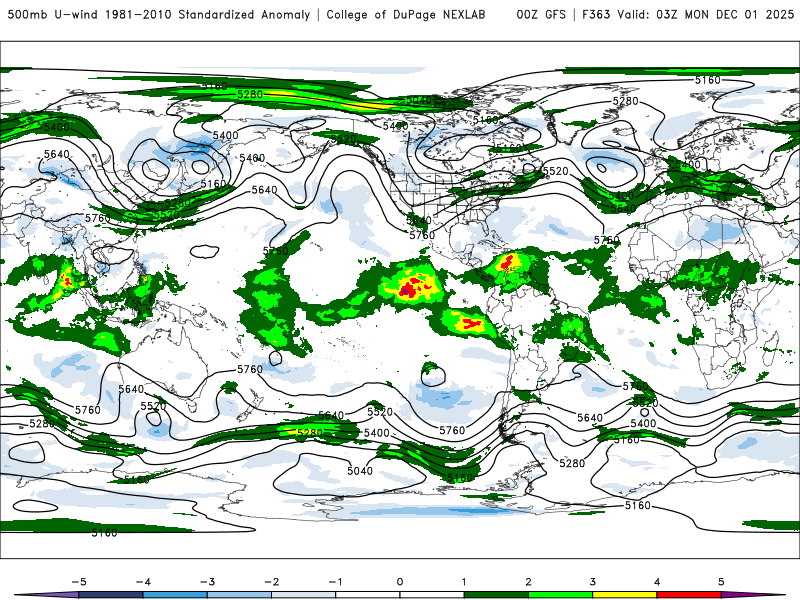Select the dark green 1 to 2 colorbar segment

[496, 595]
